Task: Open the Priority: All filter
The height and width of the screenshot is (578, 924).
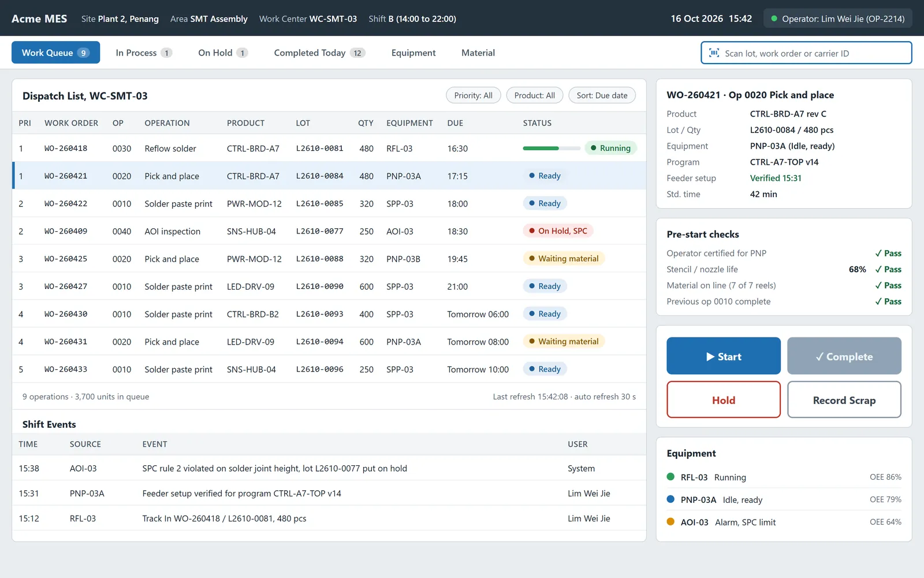Action: (474, 95)
